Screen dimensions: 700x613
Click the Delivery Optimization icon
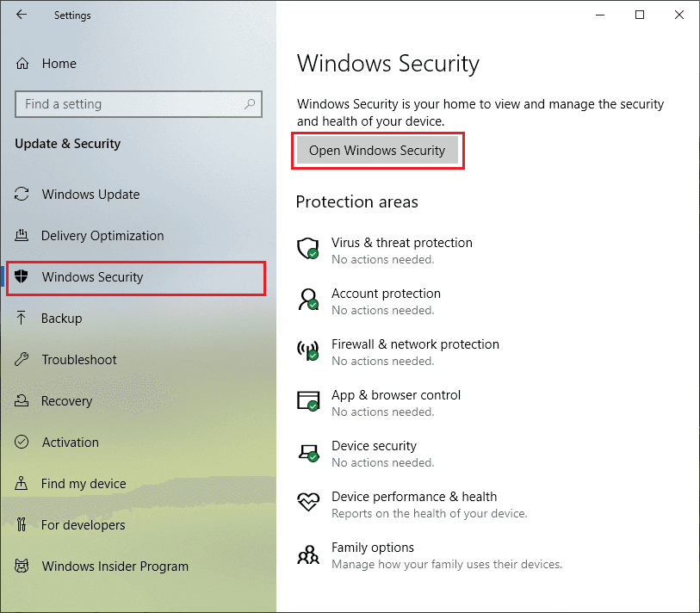pyautogui.click(x=22, y=235)
